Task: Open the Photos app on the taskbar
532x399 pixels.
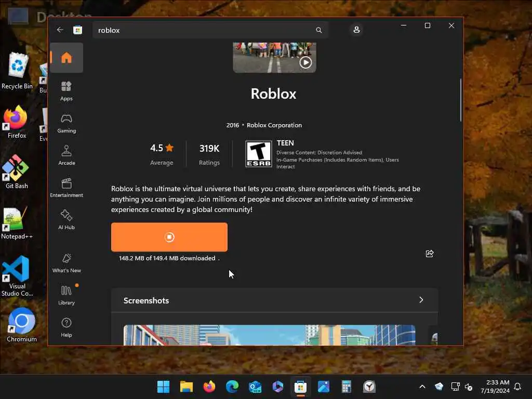Action: pos(323,387)
